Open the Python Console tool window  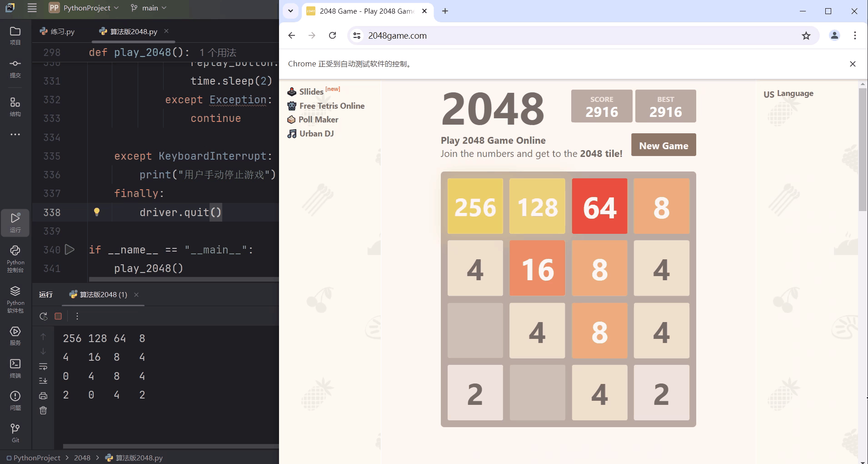(15, 258)
